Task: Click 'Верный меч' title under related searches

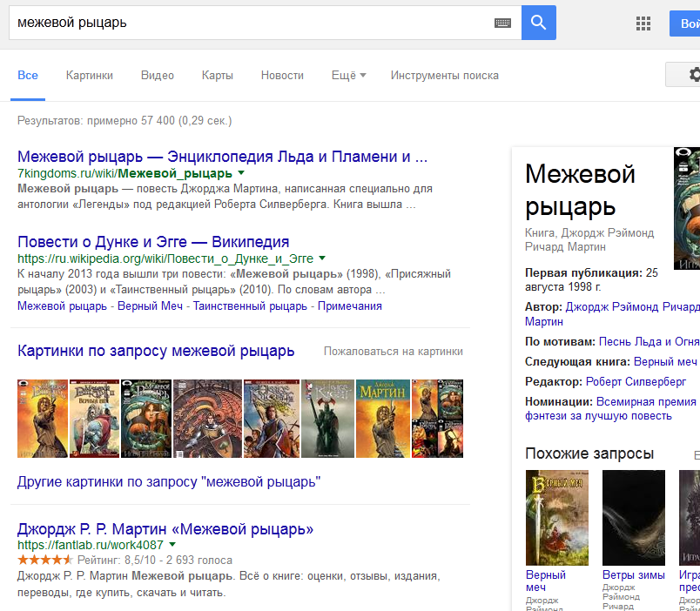Action: click(546, 581)
